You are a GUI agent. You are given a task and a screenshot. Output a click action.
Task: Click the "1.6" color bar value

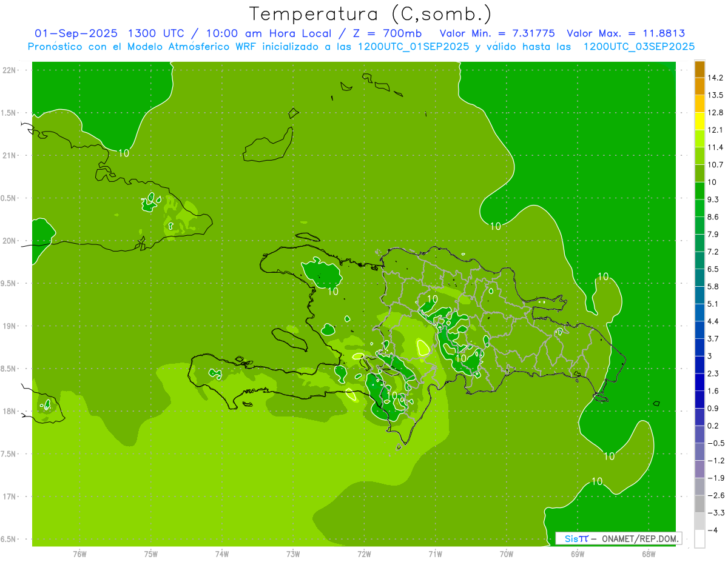click(713, 390)
